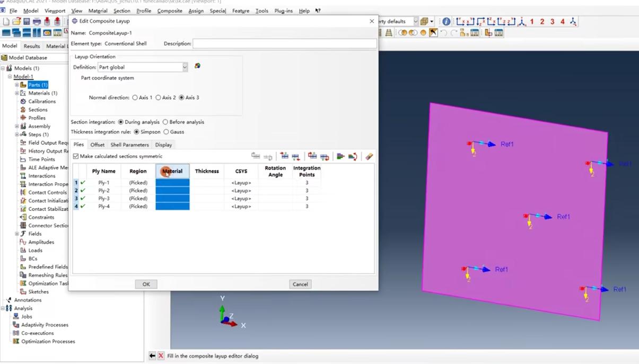Apply custom view number 3

[x=552, y=22]
